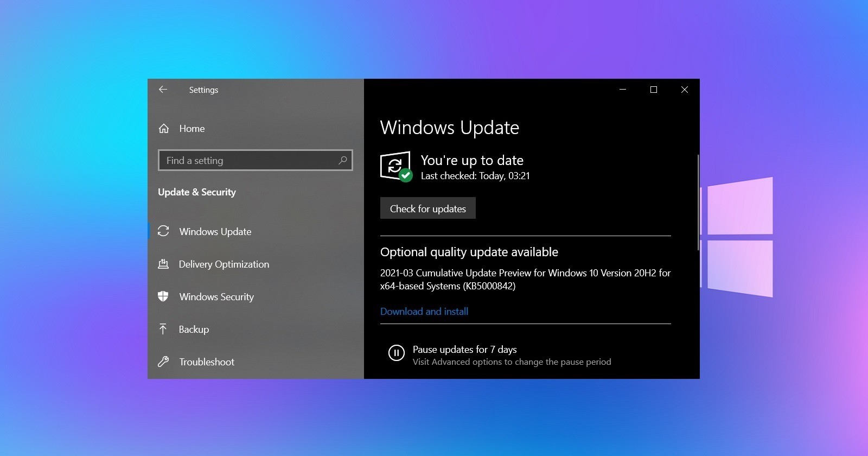This screenshot has width=868, height=456.
Task: Click the Settings title text
Action: click(x=203, y=90)
